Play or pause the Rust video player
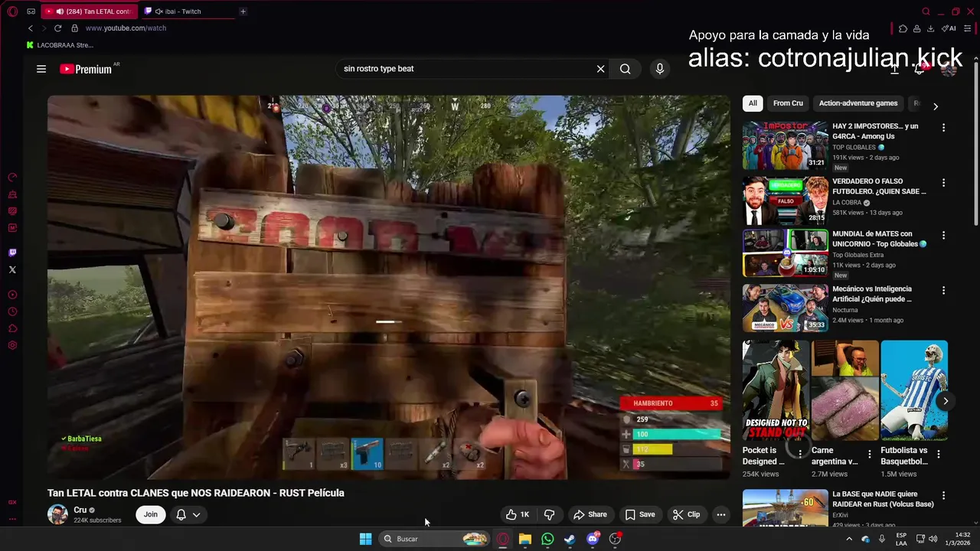 pyautogui.click(x=388, y=287)
